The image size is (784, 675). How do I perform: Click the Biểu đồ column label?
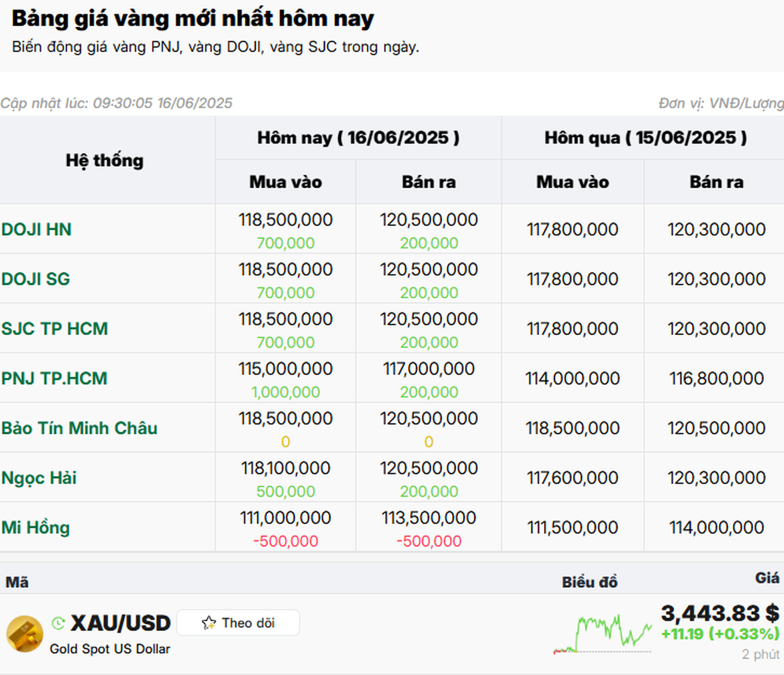point(590,582)
